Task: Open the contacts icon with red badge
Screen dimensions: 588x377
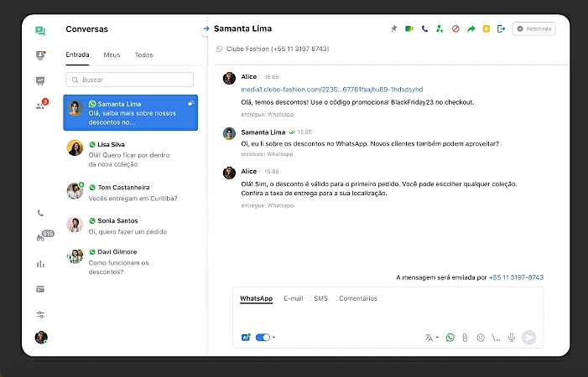Action: click(x=41, y=105)
